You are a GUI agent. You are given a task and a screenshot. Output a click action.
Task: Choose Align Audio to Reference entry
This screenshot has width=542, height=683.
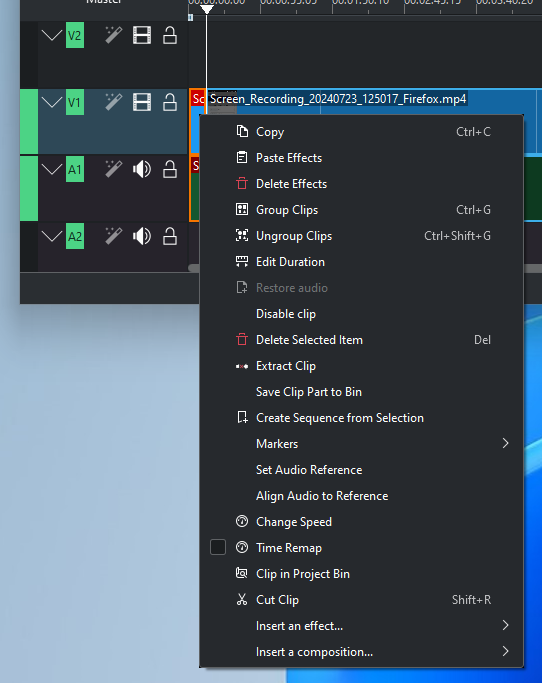click(x=362, y=496)
